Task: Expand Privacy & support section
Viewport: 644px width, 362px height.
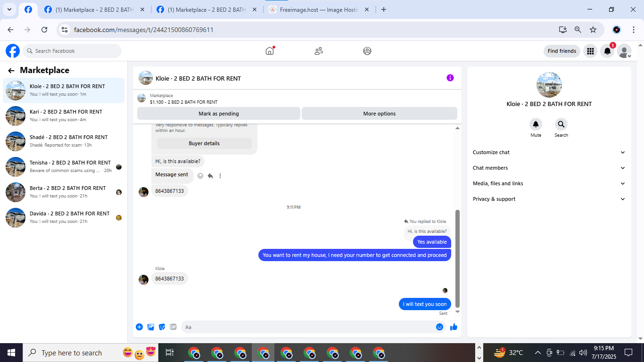Action: tap(549, 199)
